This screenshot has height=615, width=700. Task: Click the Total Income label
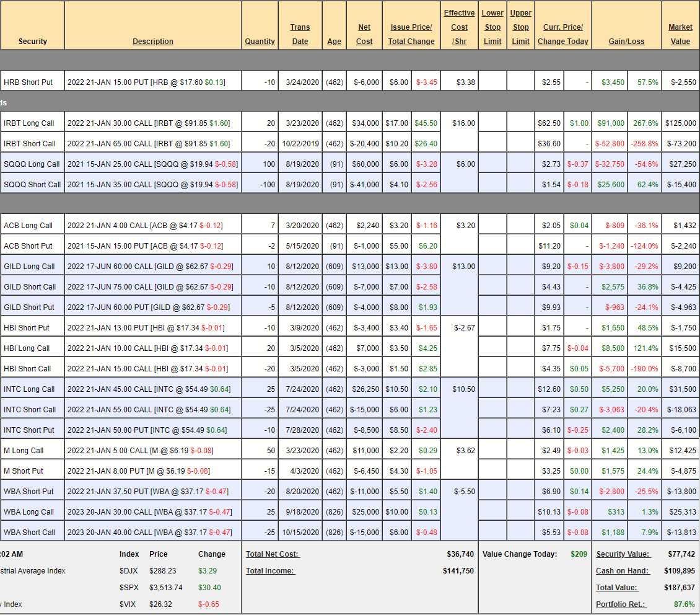270,571
